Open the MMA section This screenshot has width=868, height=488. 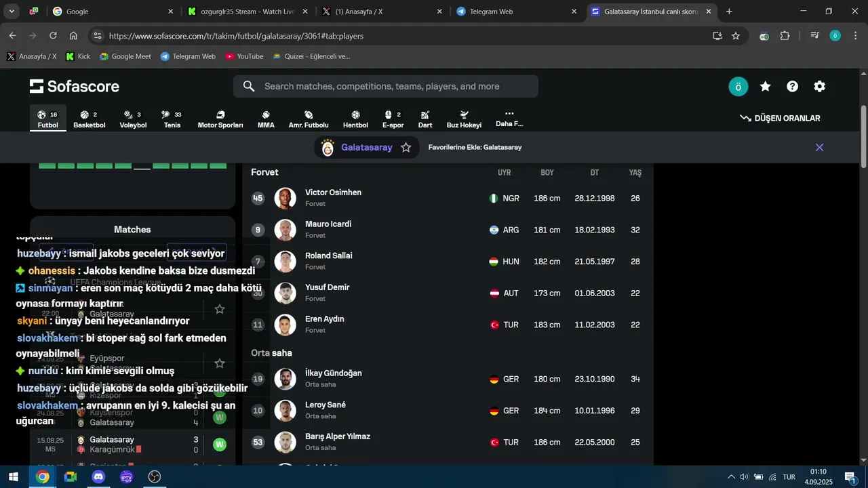coord(266,119)
